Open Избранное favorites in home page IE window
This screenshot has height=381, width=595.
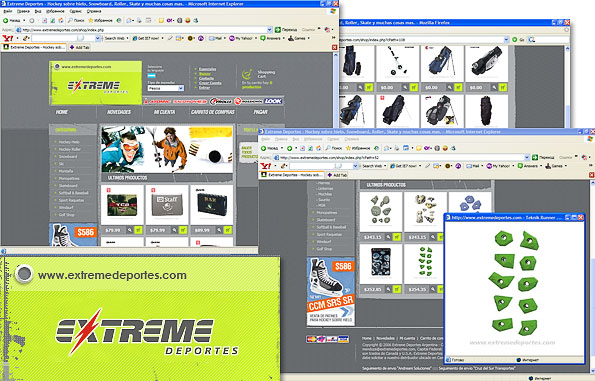pos(100,20)
